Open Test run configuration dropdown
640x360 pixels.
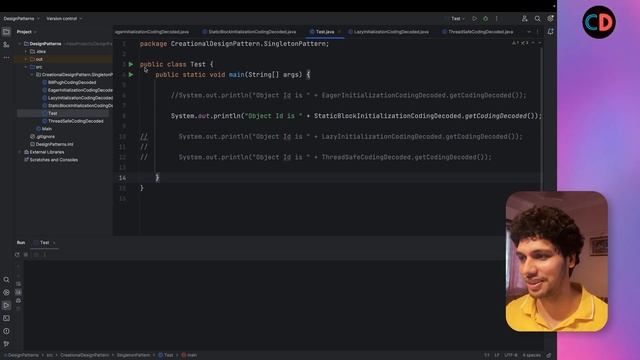pos(458,19)
